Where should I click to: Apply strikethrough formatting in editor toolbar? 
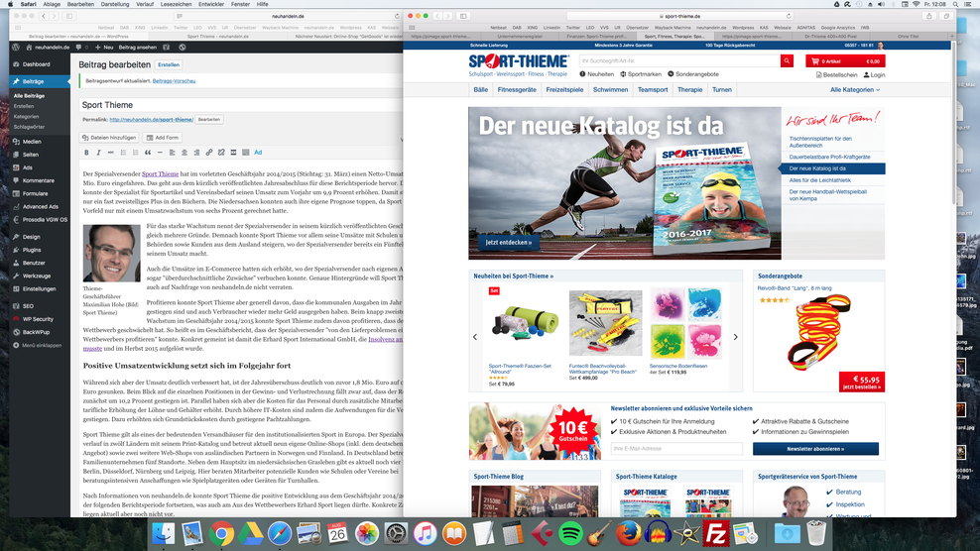click(x=111, y=153)
